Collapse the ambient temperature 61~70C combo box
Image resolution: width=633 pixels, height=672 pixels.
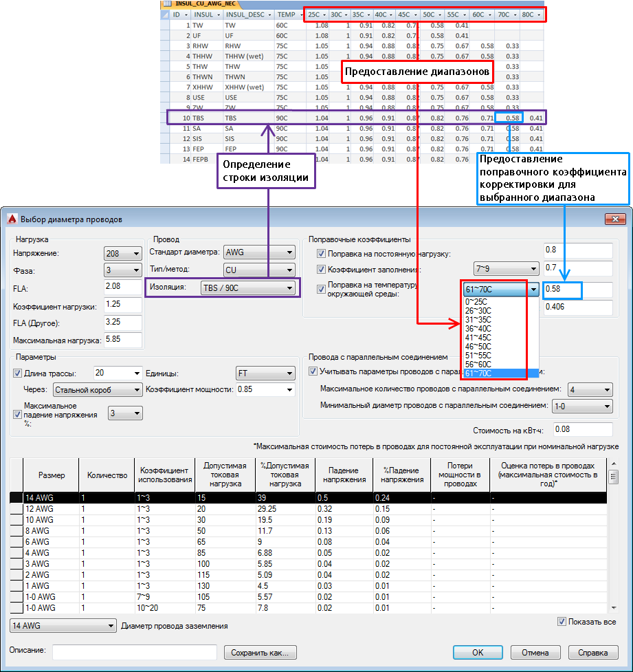pos(533,290)
